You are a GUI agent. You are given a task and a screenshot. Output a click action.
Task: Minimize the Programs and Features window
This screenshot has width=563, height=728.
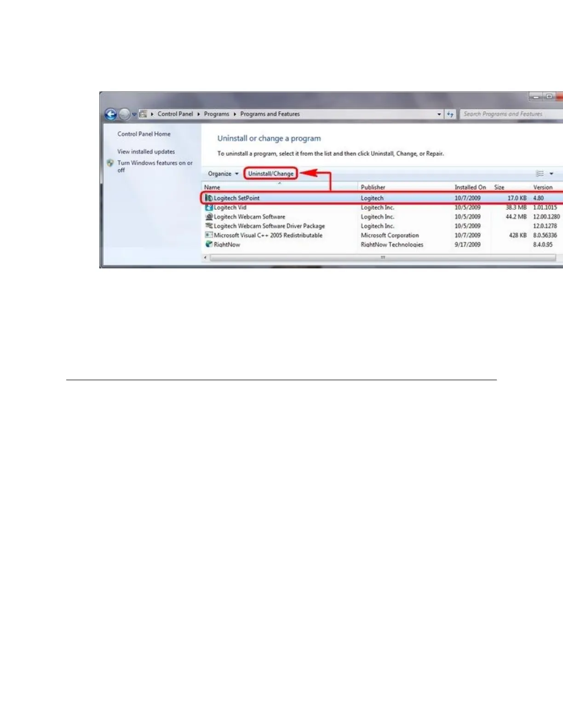536,97
